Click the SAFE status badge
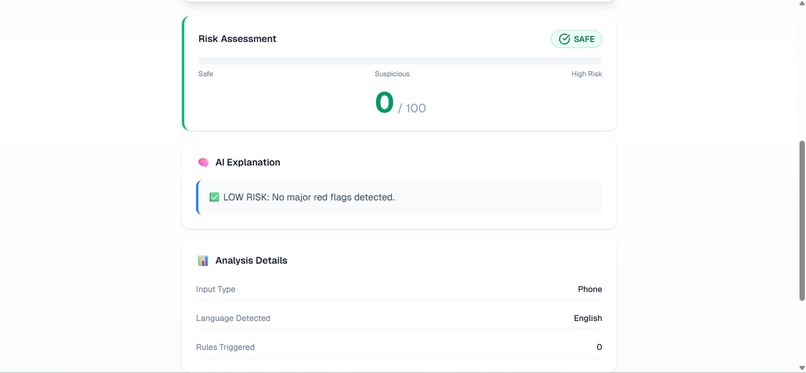 click(576, 39)
